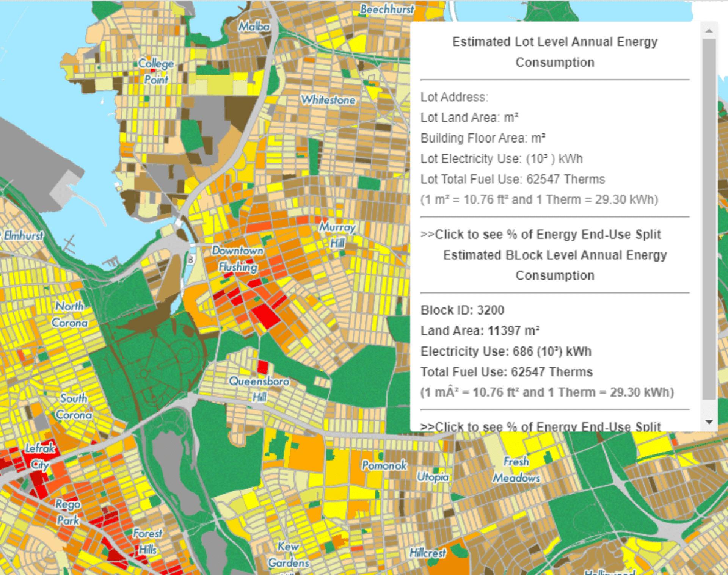Click the Pomonok map label
This screenshot has width=728, height=575.
point(384,465)
